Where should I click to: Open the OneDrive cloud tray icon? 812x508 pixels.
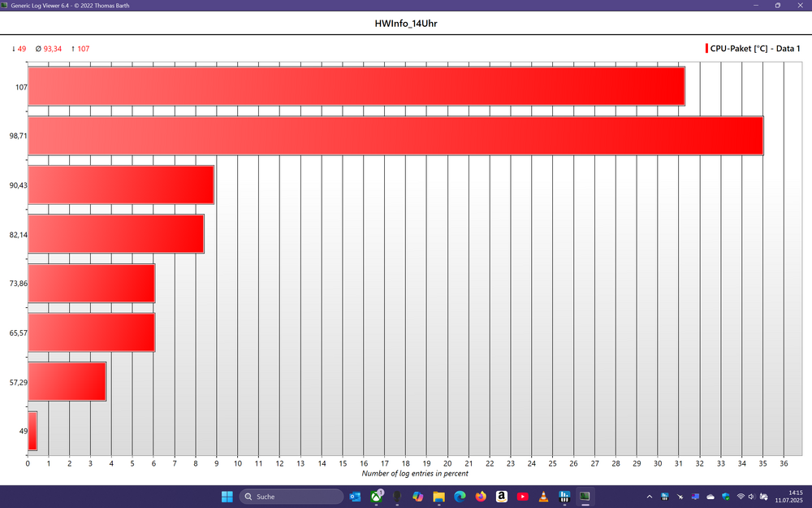(x=710, y=497)
